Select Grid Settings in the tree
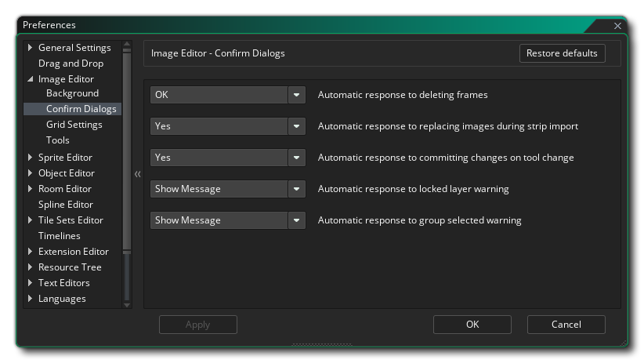The width and height of the screenshot is (644, 363). pos(74,125)
